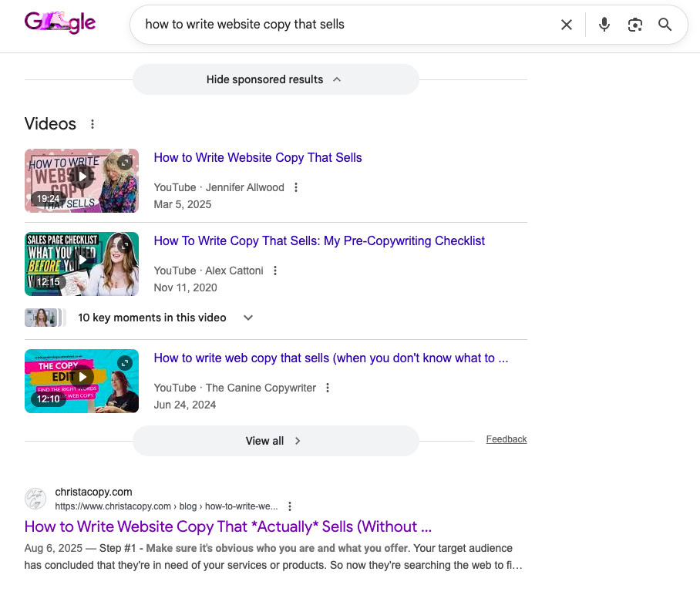700x595 pixels.
Task: Click inside the search input field
Action: point(308,24)
